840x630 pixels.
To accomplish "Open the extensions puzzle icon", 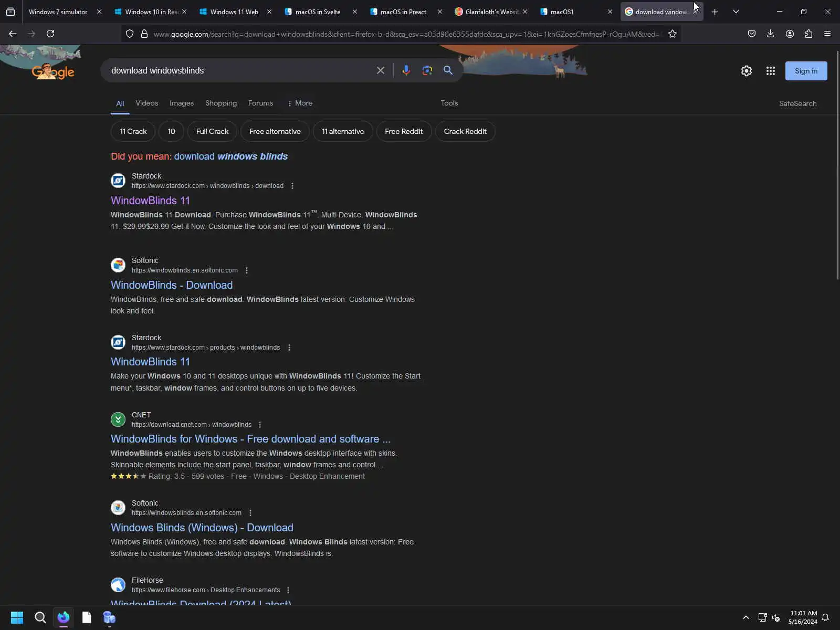I will coord(808,34).
